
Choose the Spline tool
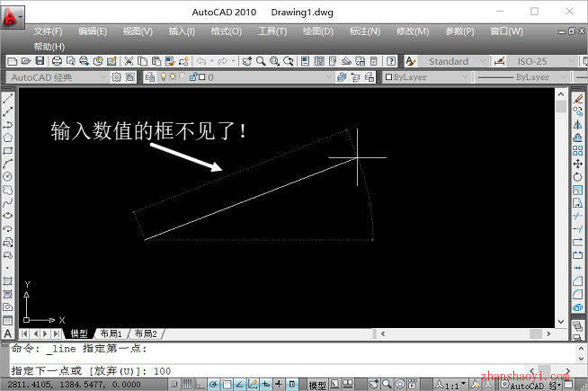tap(7, 203)
